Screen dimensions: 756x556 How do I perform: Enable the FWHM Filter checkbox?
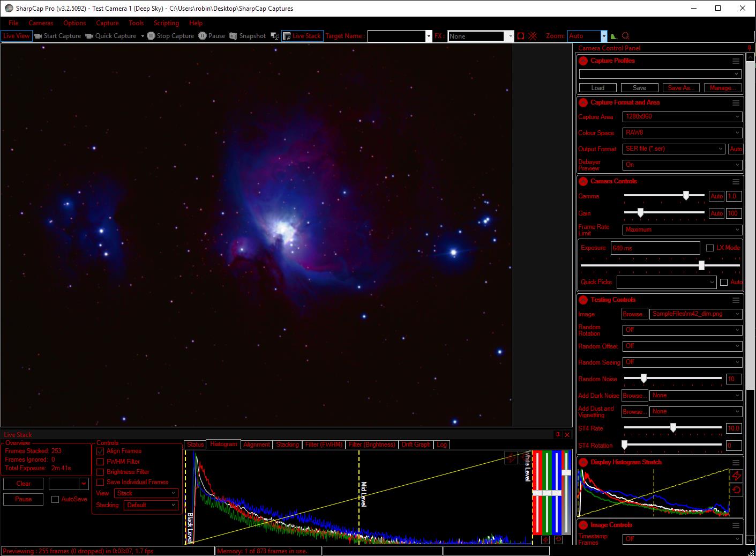pos(100,462)
